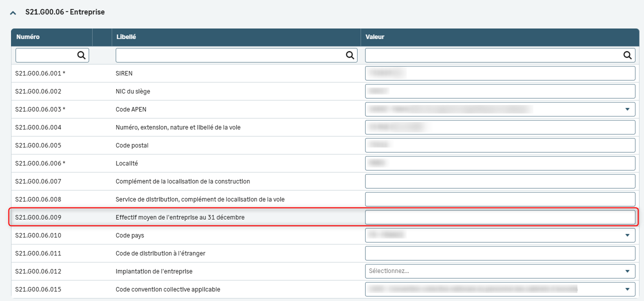Image resolution: width=644 pixels, height=301 pixels.
Task: Click the search icon in Libellé filter
Action: click(x=351, y=55)
